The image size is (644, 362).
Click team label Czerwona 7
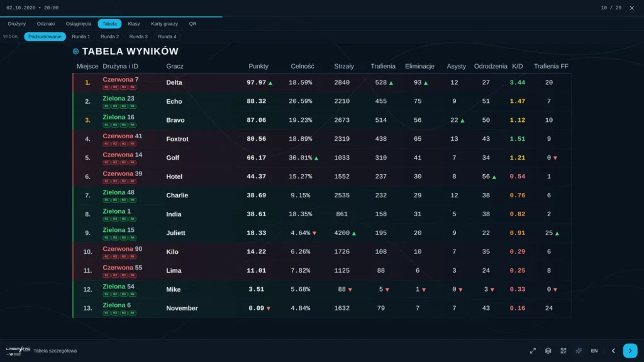coord(121,80)
